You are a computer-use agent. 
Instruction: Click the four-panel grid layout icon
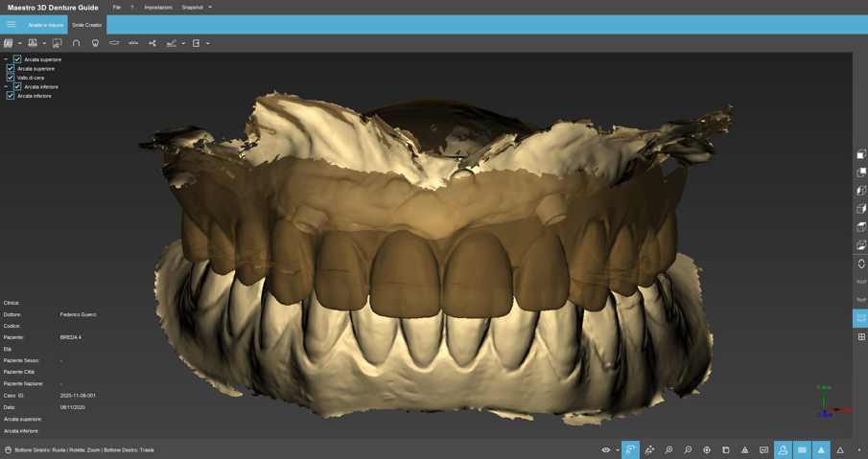pos(861,336)
